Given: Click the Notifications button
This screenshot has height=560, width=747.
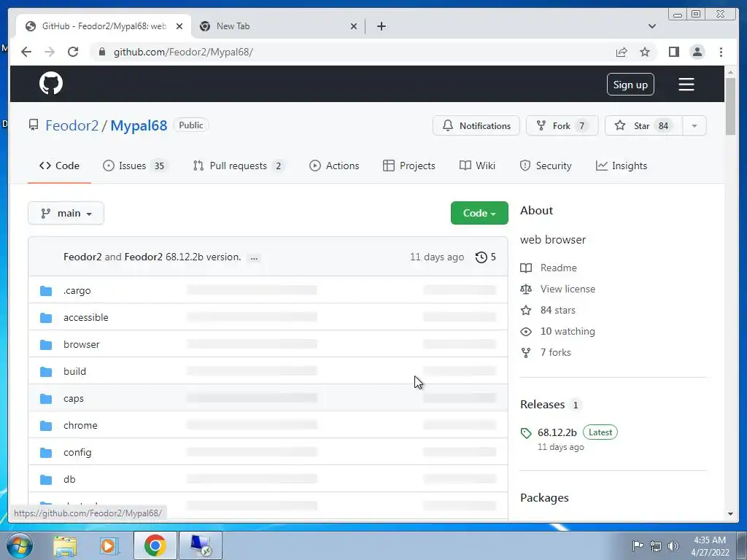Looking at the screenshot, I should click(x=476, y=125).
